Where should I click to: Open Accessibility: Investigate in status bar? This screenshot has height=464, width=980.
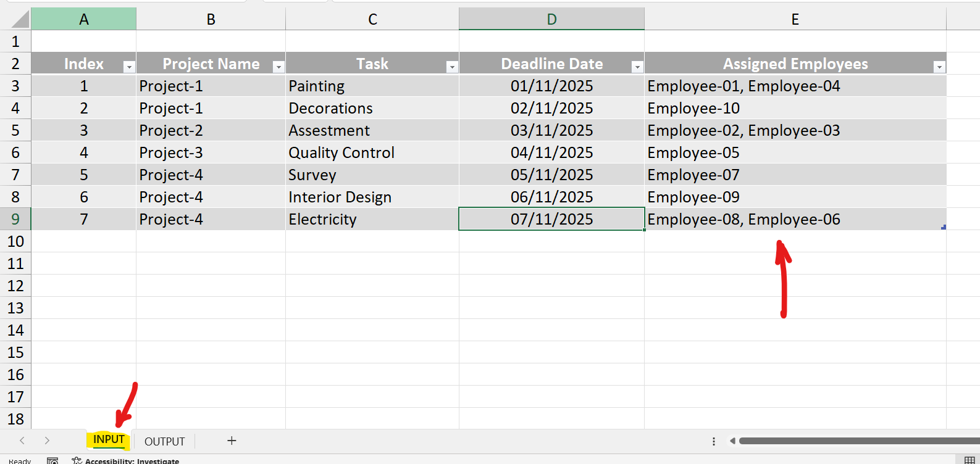(x=125, y=460)
